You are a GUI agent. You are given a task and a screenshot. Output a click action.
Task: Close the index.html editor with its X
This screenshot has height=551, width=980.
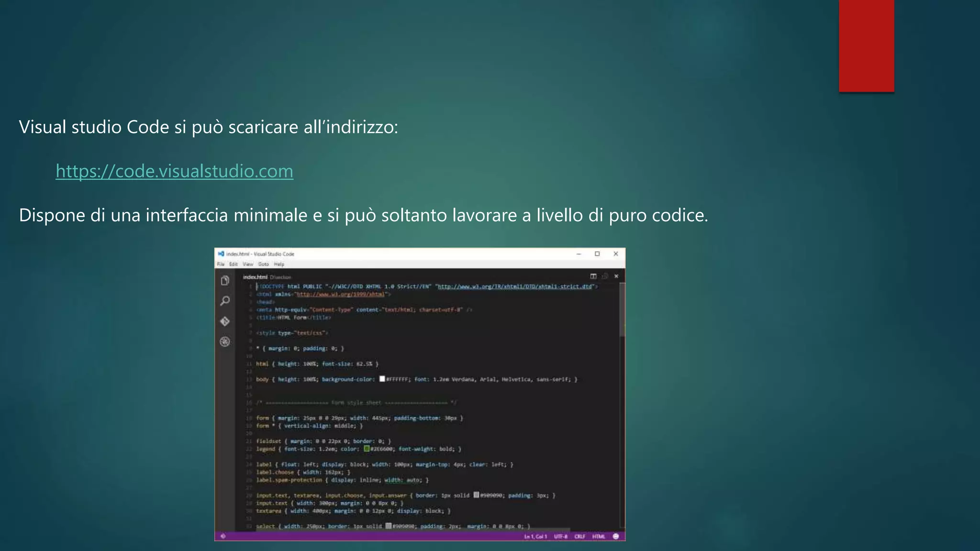click(x=616, y=276)
